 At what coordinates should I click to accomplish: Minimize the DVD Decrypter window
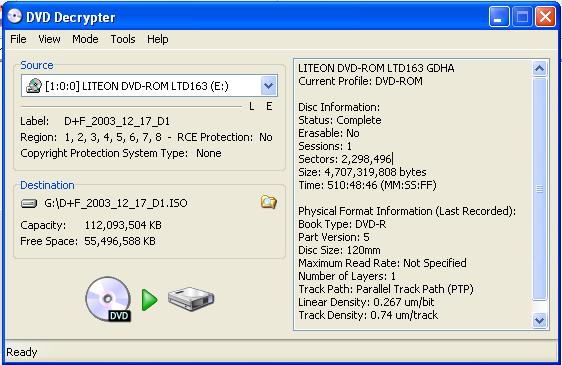499,16
